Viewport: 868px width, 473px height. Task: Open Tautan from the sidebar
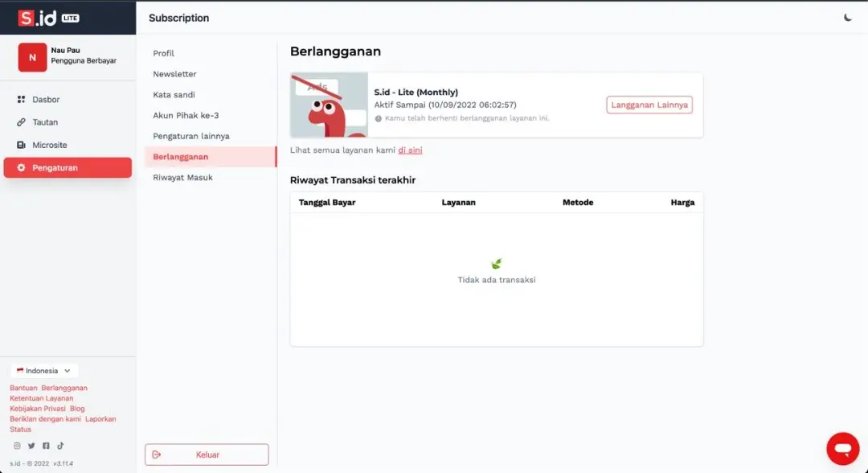(45, 122)
